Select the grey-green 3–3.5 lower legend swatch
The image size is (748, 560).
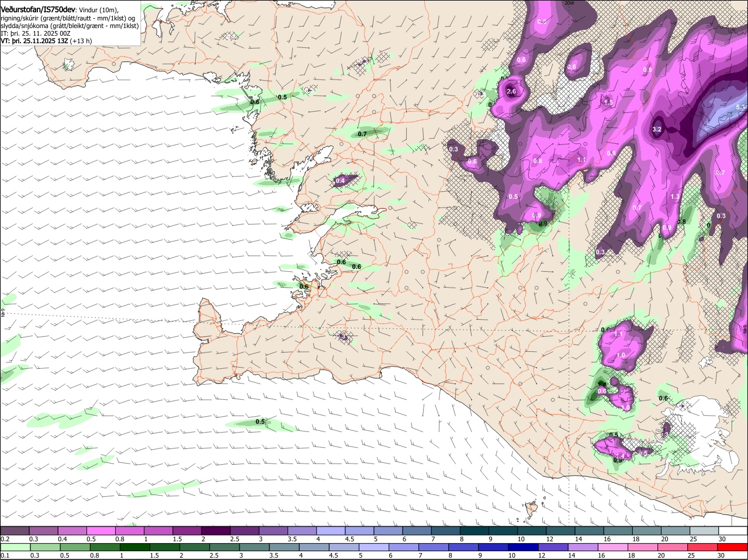pyautogui.click(x=254, y=547)
